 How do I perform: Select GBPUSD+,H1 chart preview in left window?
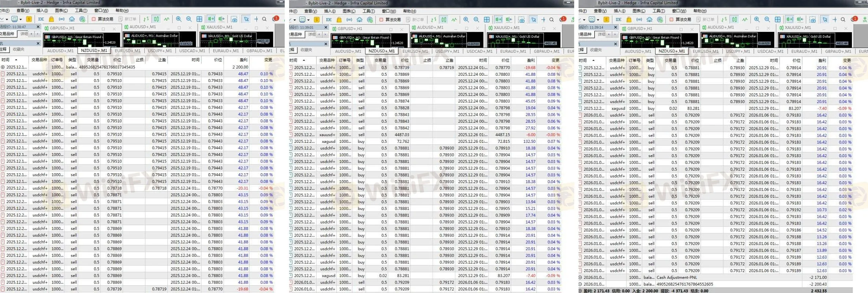click(81, 40)
